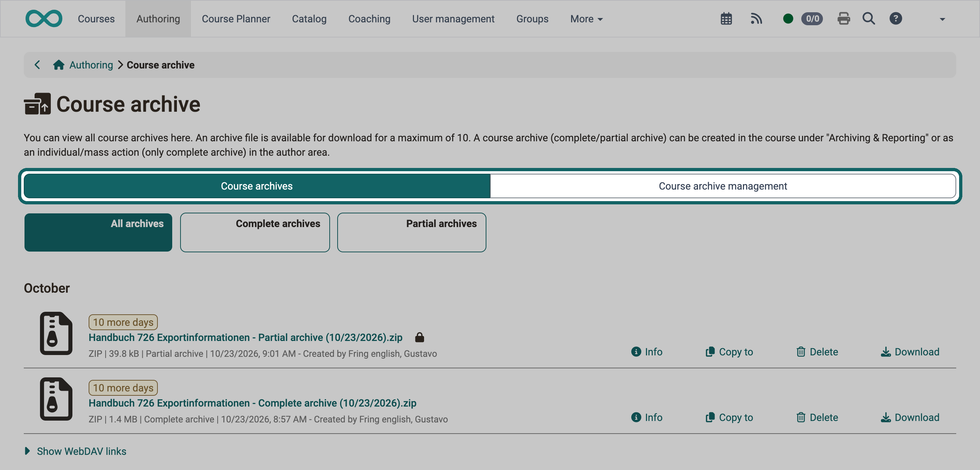Open Info for Partial archive zip
The height and width of the screenshot is (470, 980).
(647, 352)
